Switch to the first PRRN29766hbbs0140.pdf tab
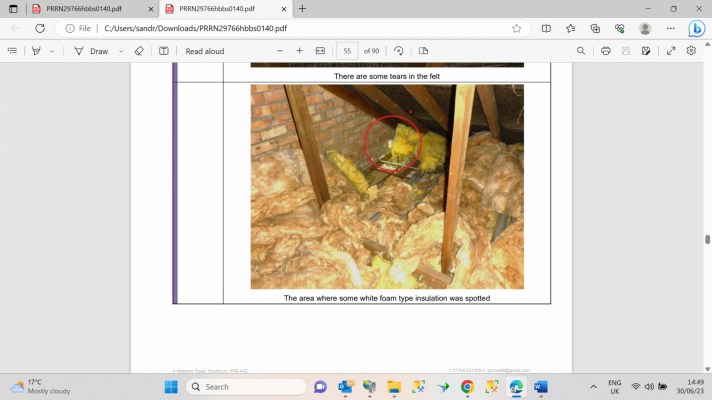The height and width of the screenshot is (400, 712). 84,8
